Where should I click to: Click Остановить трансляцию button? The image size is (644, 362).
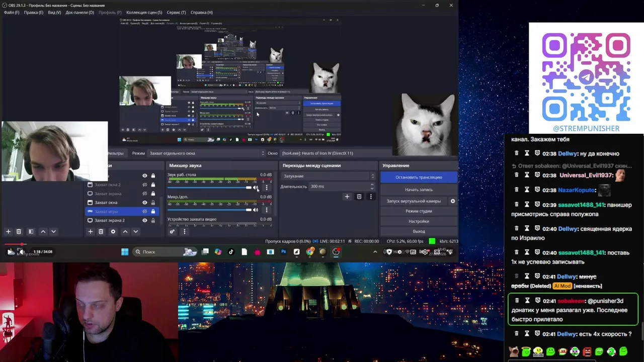[419, 177]
